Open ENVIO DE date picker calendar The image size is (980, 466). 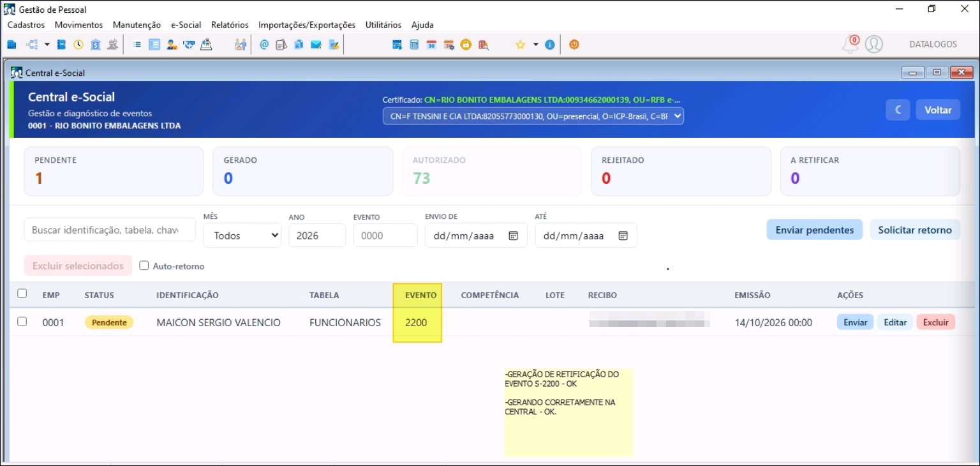coord(513,236)
